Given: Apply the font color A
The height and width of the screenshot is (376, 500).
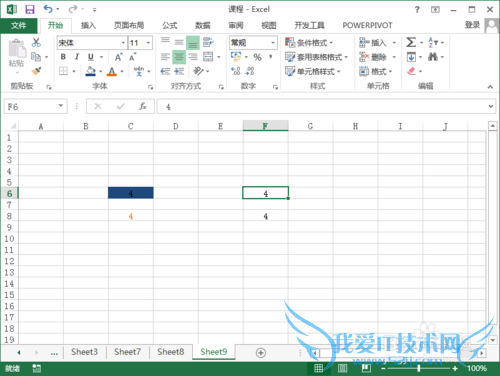Looking at the screenshot, I should tap(112, 71).
